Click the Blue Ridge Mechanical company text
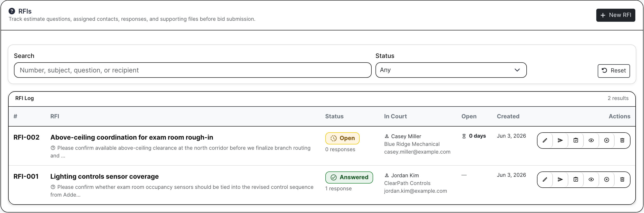This screenshot has width=644, height=213. [412, 144]
